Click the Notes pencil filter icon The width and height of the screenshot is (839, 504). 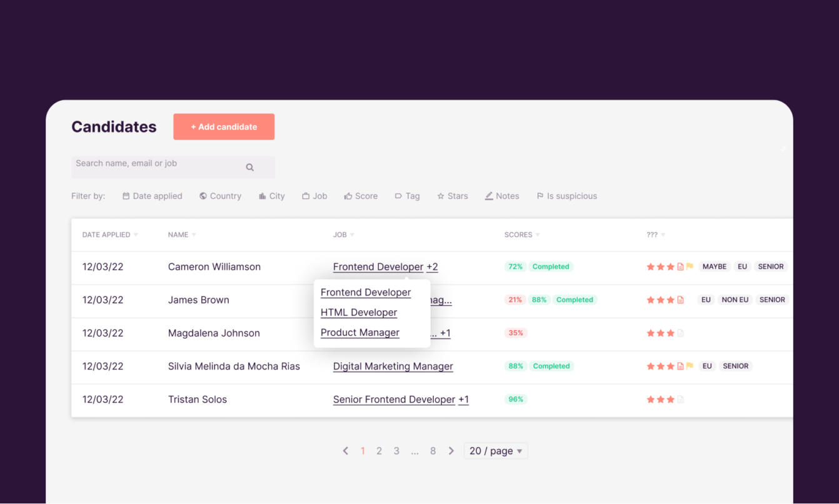(488, 196)
